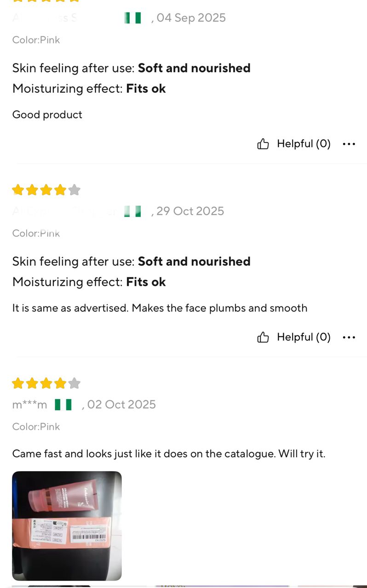Click the date 04 Sep 2025
This screenshot has width=367, height=588.
click(191, 18)
